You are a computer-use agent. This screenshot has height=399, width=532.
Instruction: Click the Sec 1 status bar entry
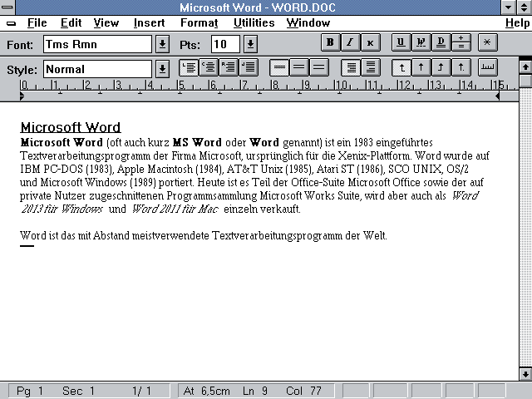(78, 391)
